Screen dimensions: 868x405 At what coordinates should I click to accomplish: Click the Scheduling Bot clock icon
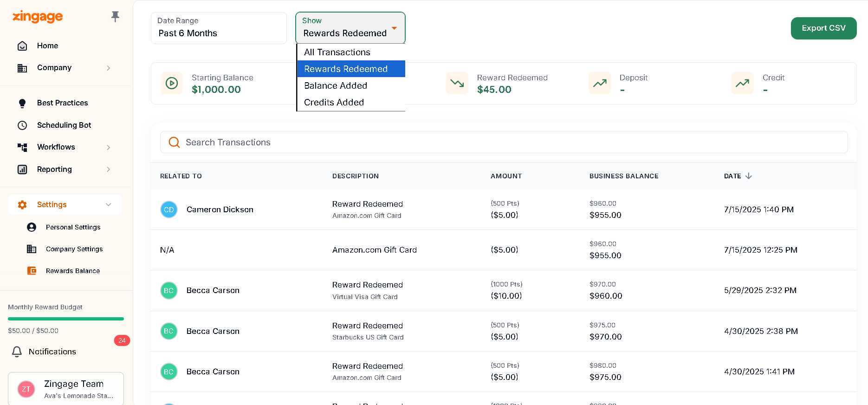pyautogui.click(x=22, y=125)
